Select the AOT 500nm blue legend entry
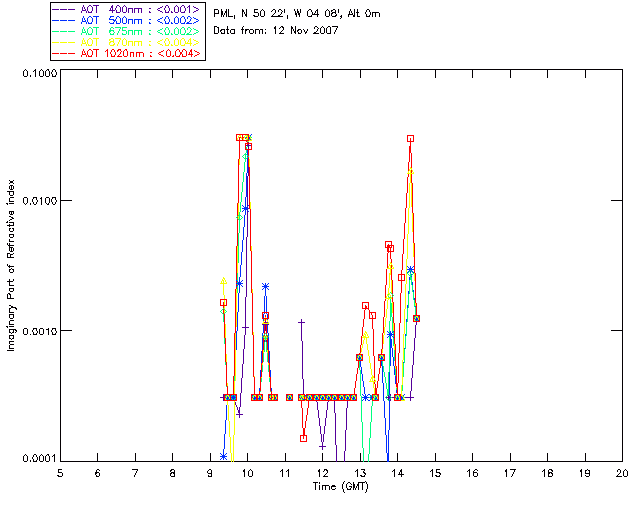Image resolution: width=640 pixels, height=512 pixels. coord(128,19)
